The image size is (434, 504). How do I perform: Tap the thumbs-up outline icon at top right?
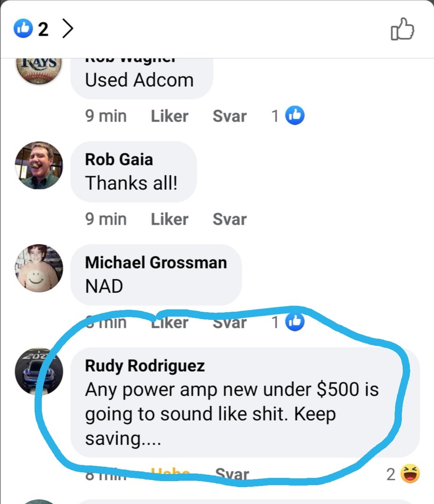[402, 29]
